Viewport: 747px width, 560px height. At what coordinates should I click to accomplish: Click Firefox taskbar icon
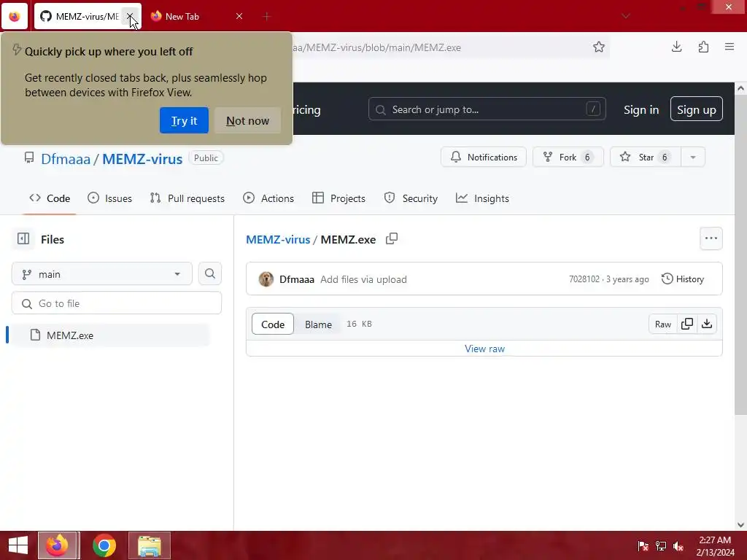pyautogui.click(x=57, y=545)
